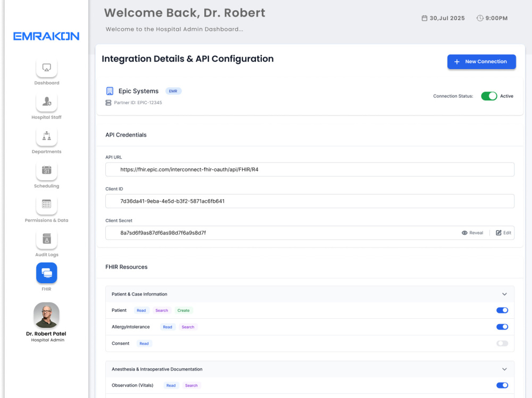
Task: Open the Dashboard sidebar icon
Action: pyautogui.click(x=46, y=67)
